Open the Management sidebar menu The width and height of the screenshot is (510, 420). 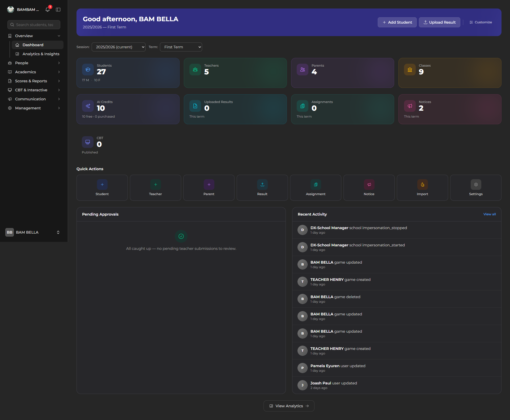tap(34, 108)
